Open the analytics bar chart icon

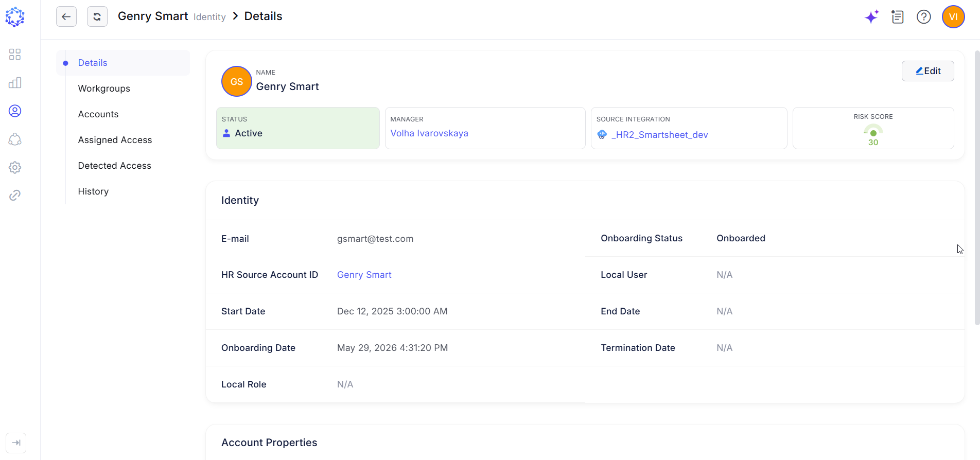click(x=15, y=83)
